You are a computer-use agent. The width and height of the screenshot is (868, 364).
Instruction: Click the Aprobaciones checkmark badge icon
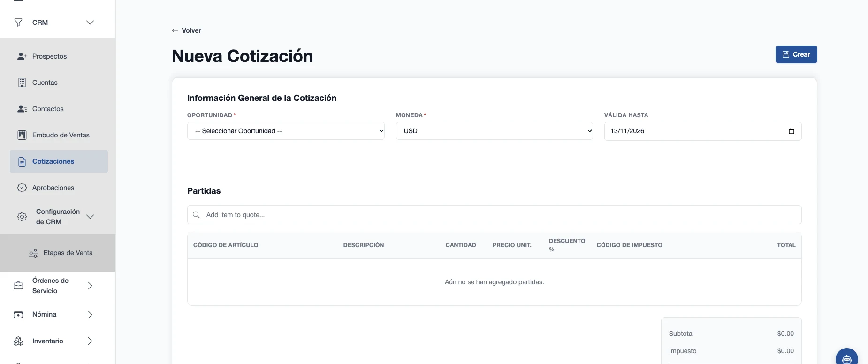pyautogui.click(x=22, y=188)
